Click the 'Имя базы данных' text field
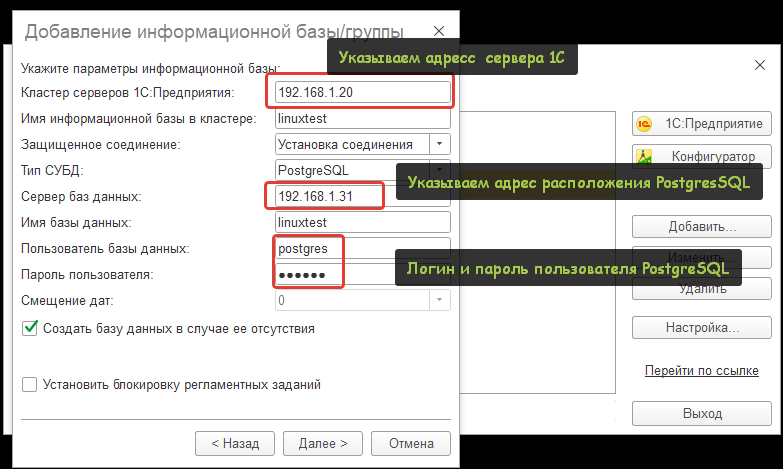Image resolution: width=783 pixels, height=469 pixels. 360,222
